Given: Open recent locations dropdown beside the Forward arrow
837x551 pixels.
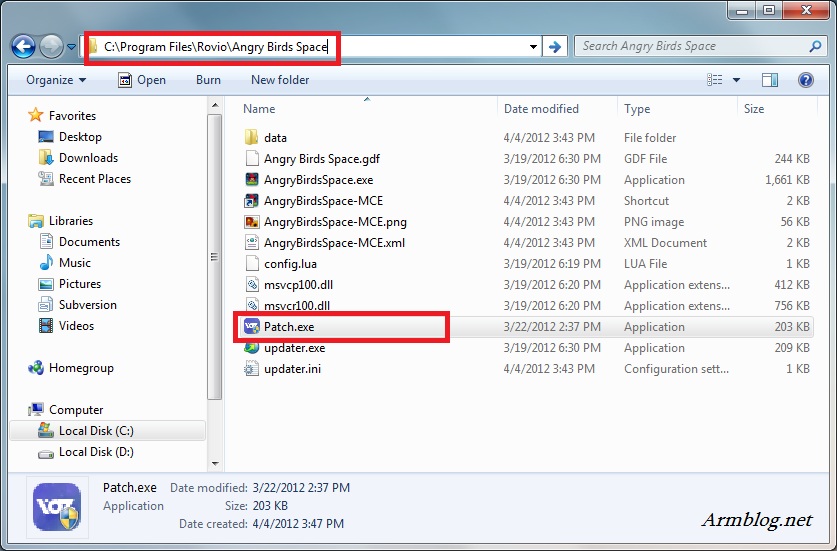Looking at the screenshot, I should (x=72, y=47).
